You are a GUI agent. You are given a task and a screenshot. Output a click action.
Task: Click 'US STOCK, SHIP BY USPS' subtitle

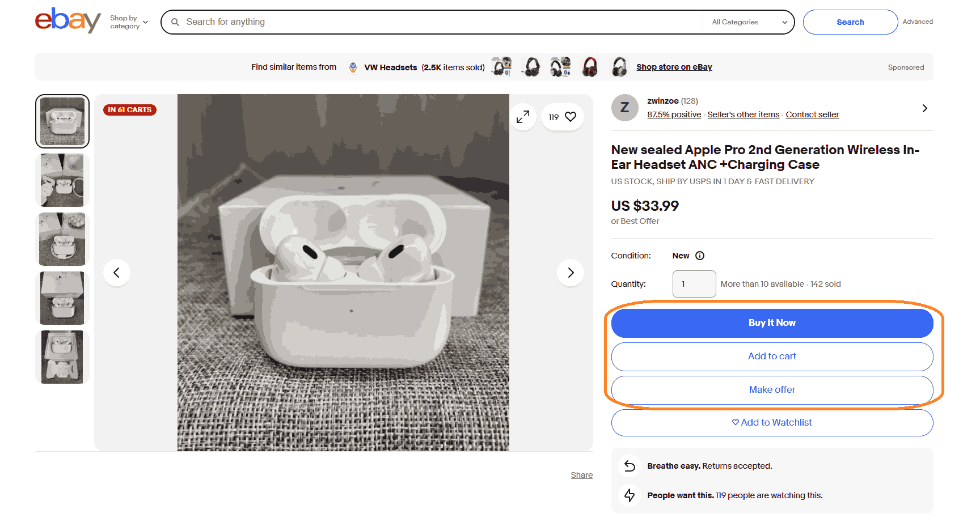point(713,181)
